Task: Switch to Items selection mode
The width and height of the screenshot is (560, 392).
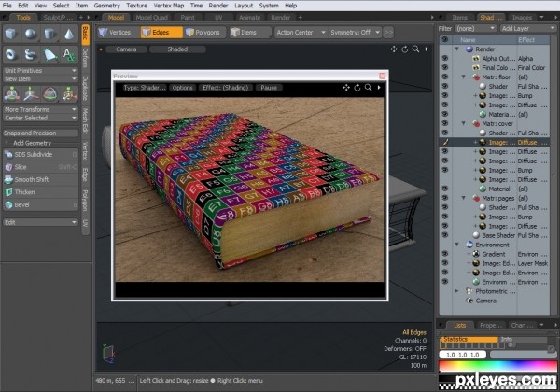Action: pos(250,33)
